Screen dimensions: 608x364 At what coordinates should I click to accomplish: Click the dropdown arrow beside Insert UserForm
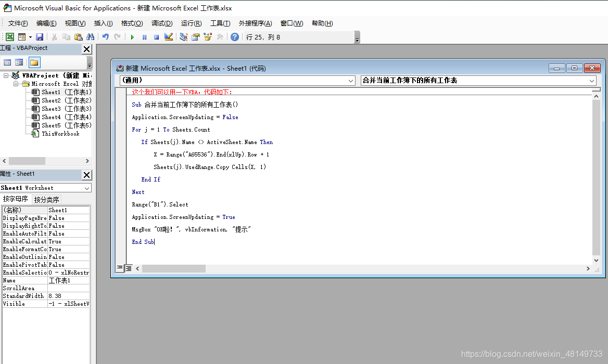point(30,37)
